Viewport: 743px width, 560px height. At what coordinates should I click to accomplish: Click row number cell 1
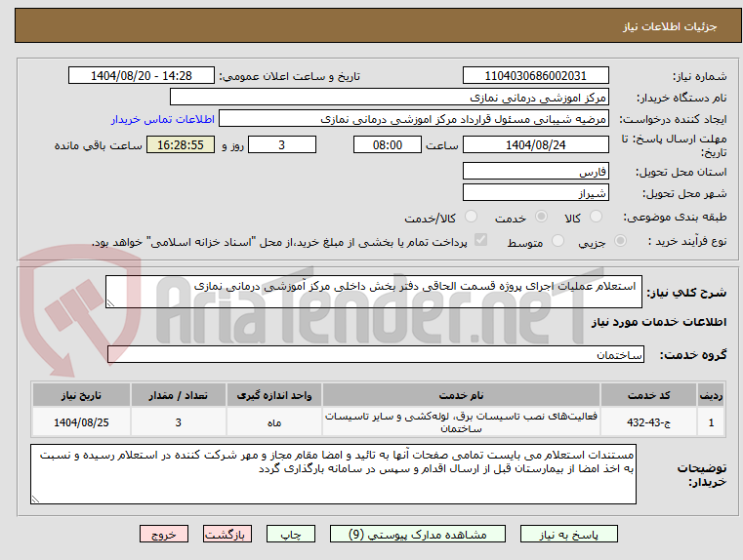711,421
